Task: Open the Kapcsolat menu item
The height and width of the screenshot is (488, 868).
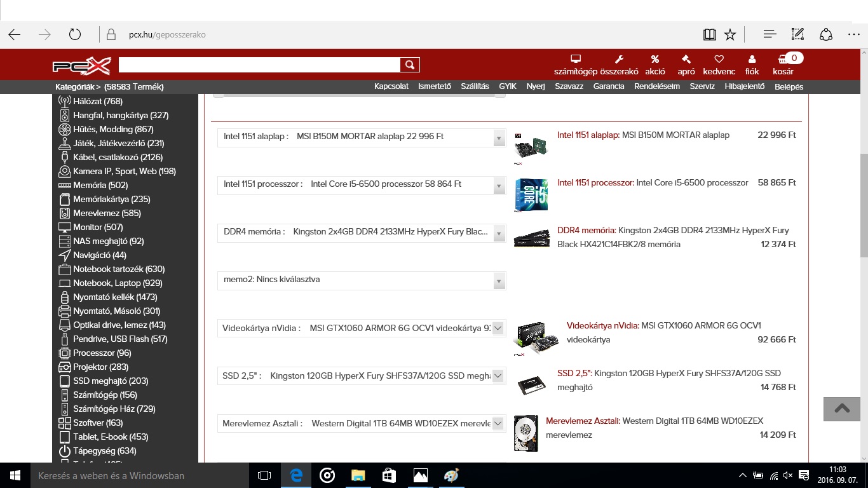Action: [391, 86]
